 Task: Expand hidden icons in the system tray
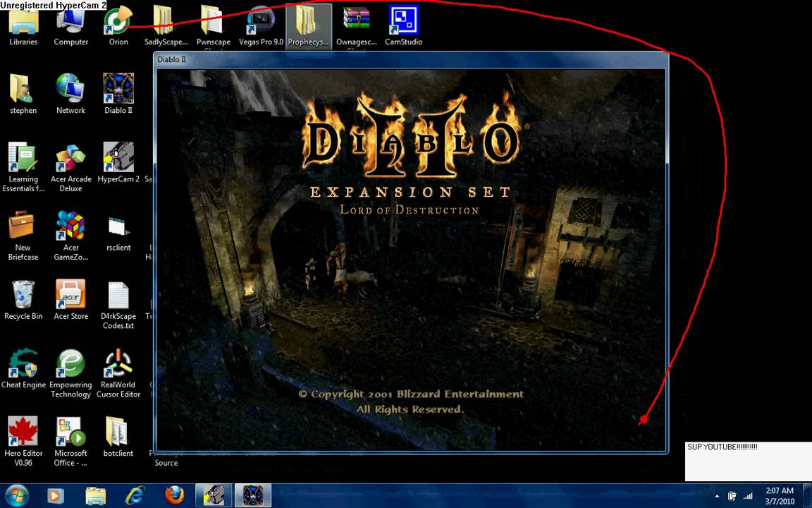click(717, 497)
